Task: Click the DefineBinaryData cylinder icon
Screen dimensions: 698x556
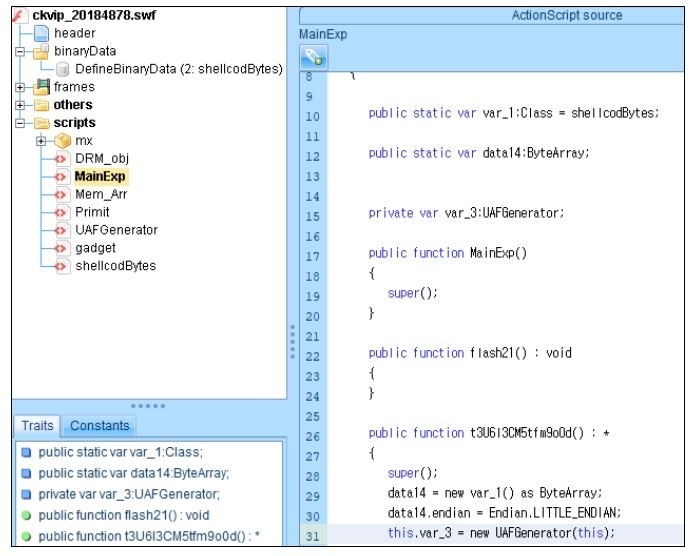Action: click(x=63, y=69)
